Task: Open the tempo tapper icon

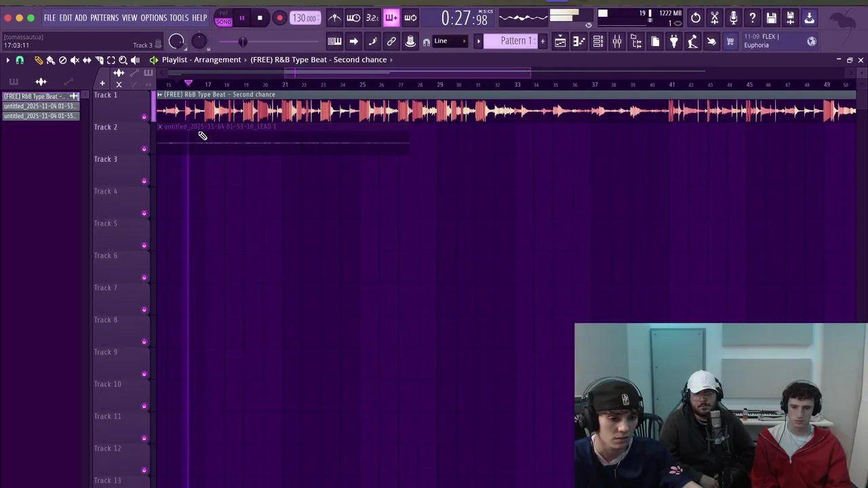Action: 692,42
